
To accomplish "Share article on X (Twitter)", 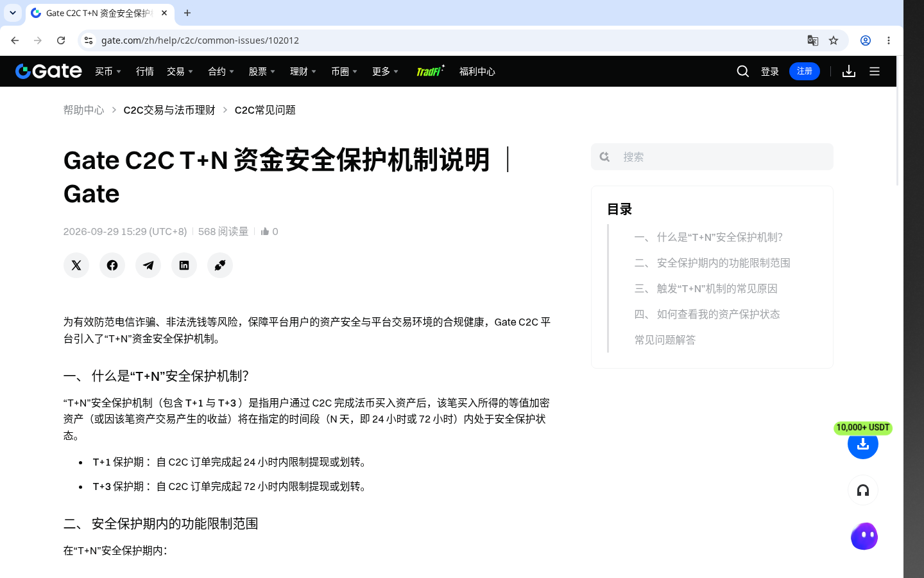I will click(x=76, y=265).
